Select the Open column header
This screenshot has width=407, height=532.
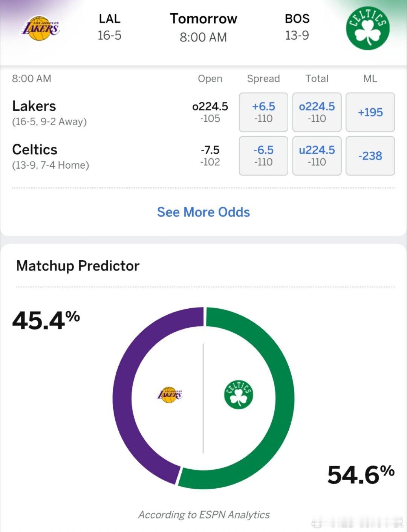(x=210, y=78)
